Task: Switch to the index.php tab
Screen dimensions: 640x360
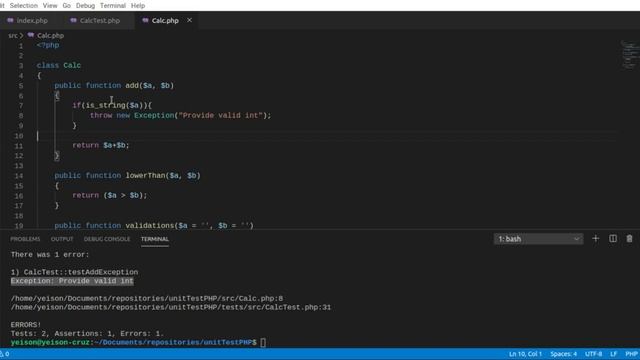Action: pyautogui.click(x=32, y=20)
